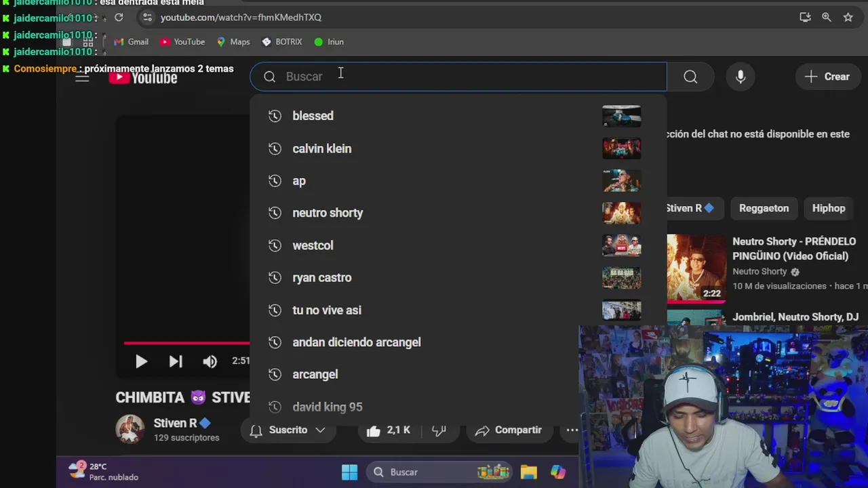Select the 'blessed' search suggestion
868x488 pixels.
coord(458,116)
